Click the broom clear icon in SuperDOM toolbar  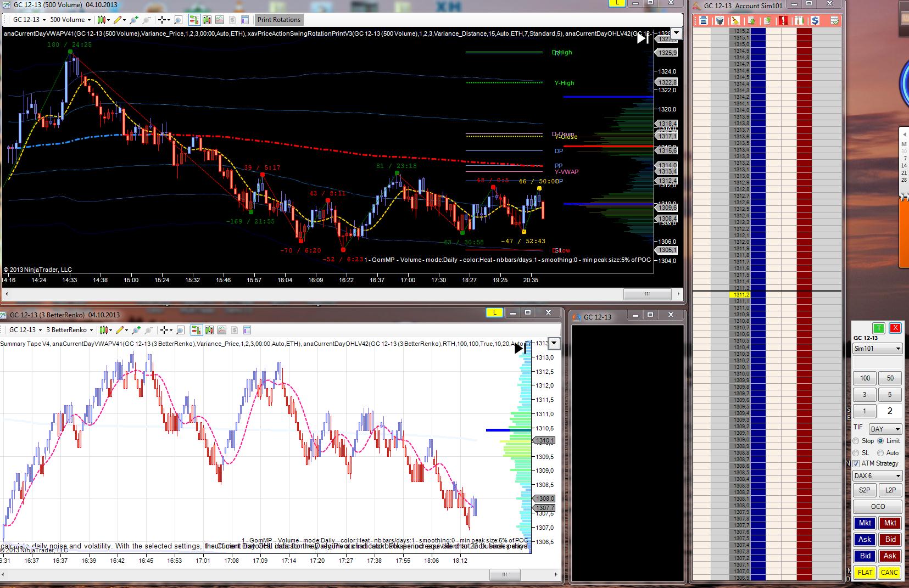(x=736, y=20)
